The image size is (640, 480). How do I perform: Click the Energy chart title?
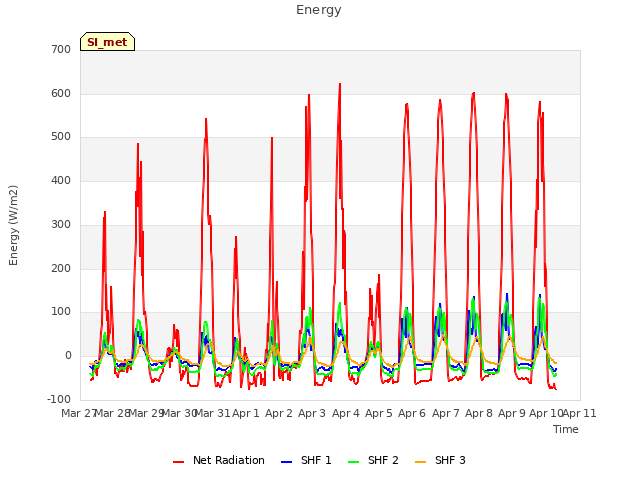(x=319, y=10)
